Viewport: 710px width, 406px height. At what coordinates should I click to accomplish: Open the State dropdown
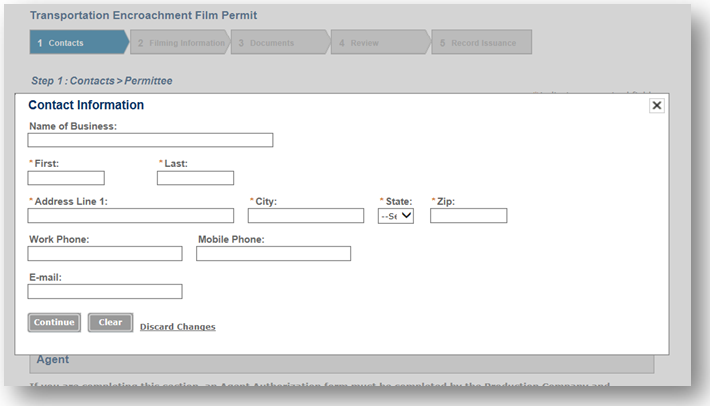pyautogui.click(x=396, y=216)
